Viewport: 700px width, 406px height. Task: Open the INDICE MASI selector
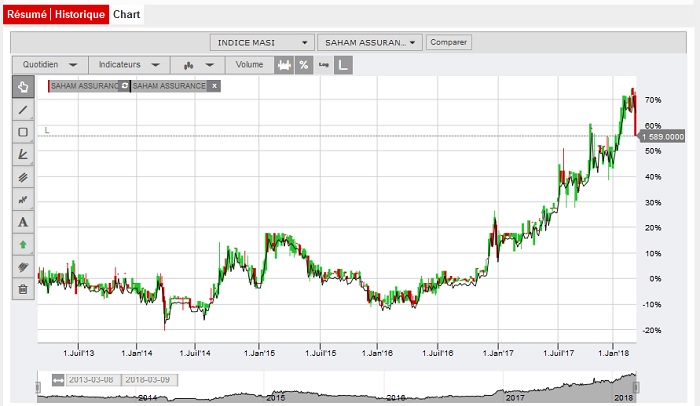pyautogui.click(x=262, y=43)
